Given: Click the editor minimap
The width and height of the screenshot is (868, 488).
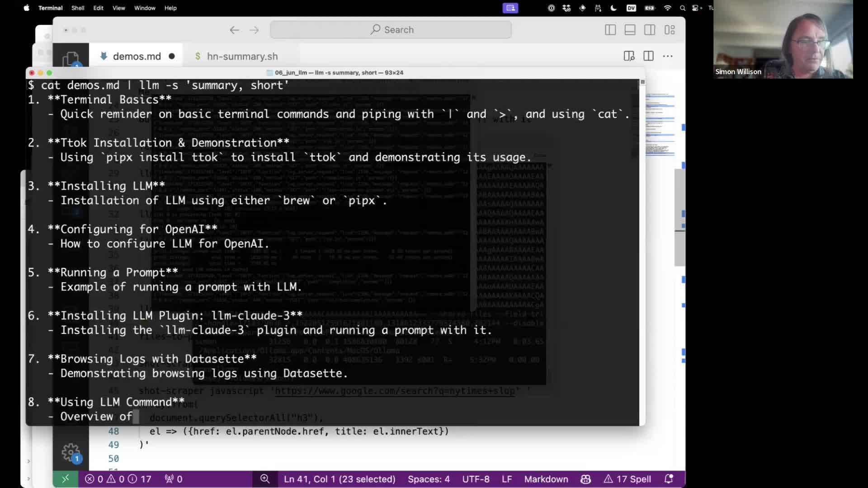Looking at the screenshot, I should pyautogui.click(x=660, y=124).
